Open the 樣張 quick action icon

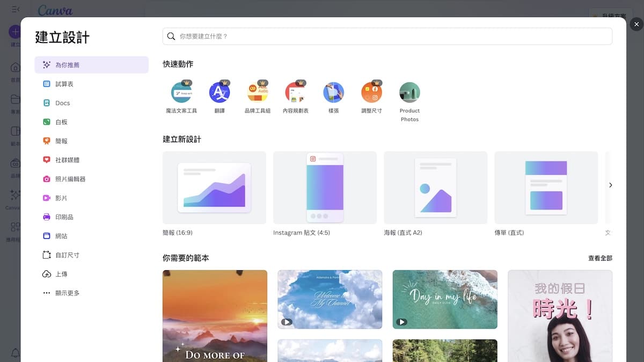pos(333,92)
